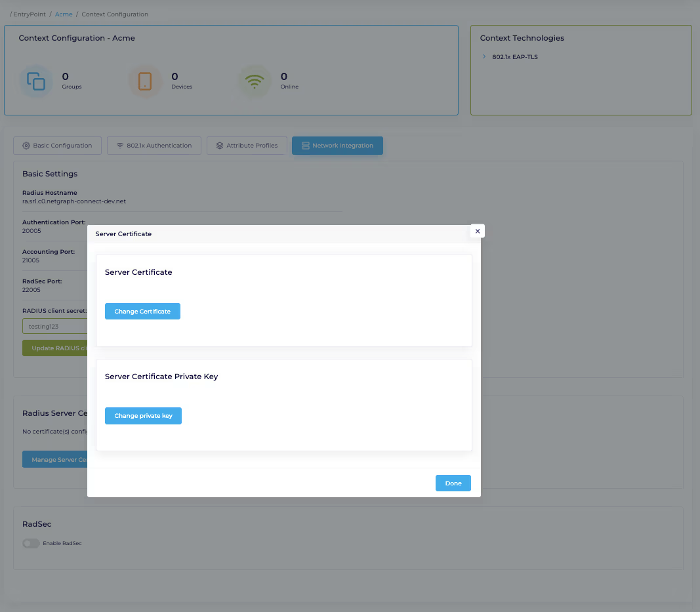Click the EntryPoint breadcrumb text
The height and width of the screenshot is (612, 700).
(30, 14)
